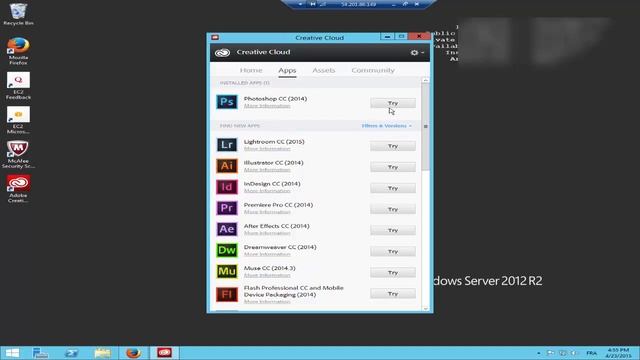Click Try for Premiere Pro CC (2014)
Screen dimensions: 640x360
(393, 209)
